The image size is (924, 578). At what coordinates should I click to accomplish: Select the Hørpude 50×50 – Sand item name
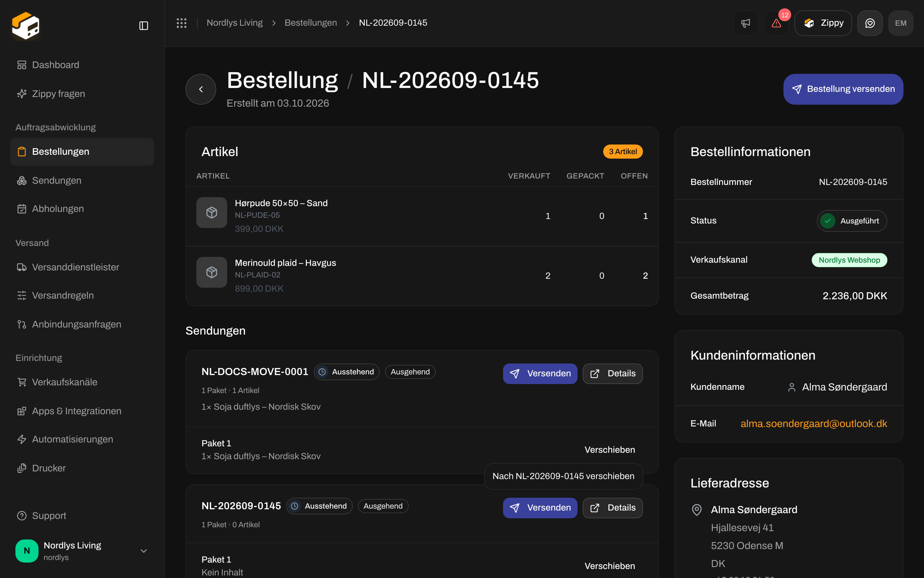pos(281,203)
